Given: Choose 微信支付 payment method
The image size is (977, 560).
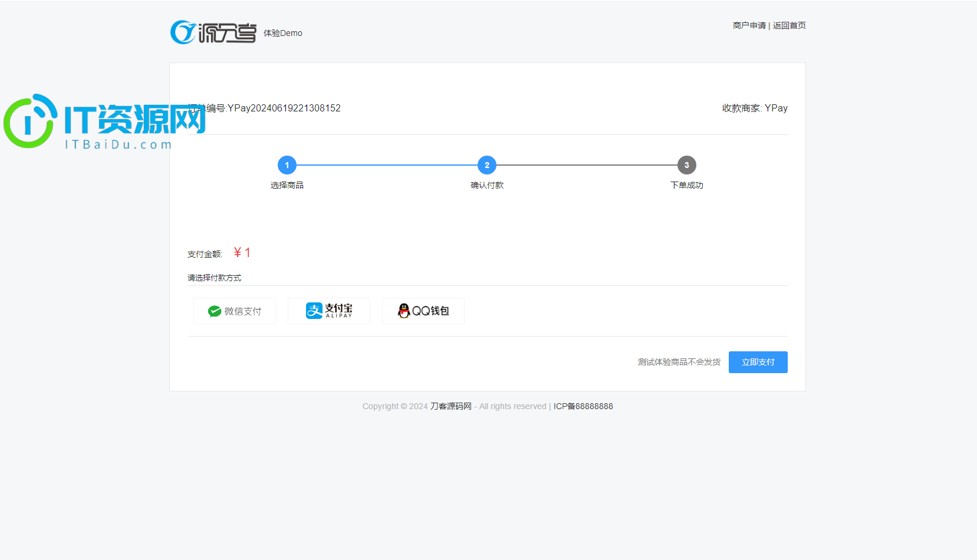Looking at the screenshot, I should coord(235,311).
